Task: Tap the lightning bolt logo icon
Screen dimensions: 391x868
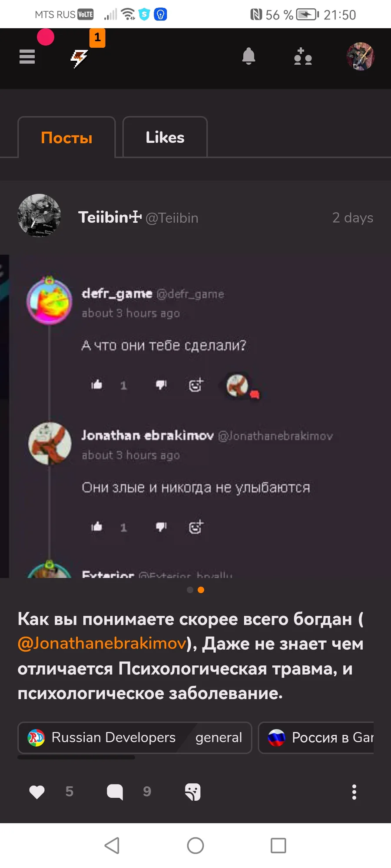Action: 79,58
